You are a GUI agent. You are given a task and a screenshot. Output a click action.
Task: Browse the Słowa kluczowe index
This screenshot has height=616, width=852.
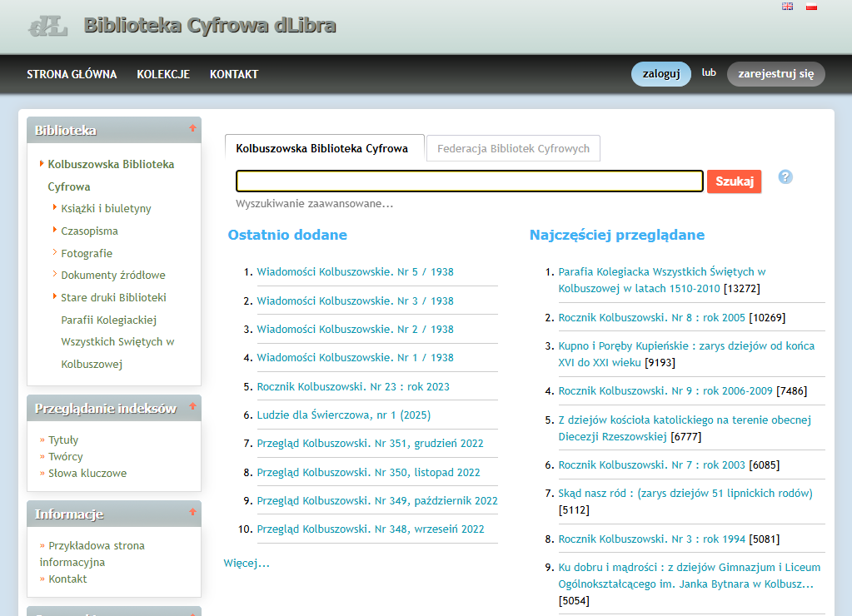(x=87, y=474)
